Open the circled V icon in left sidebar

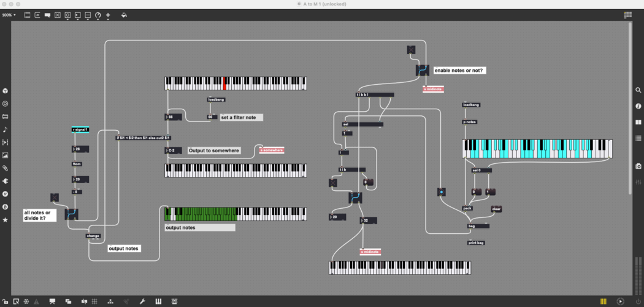(x=6, y=194)
